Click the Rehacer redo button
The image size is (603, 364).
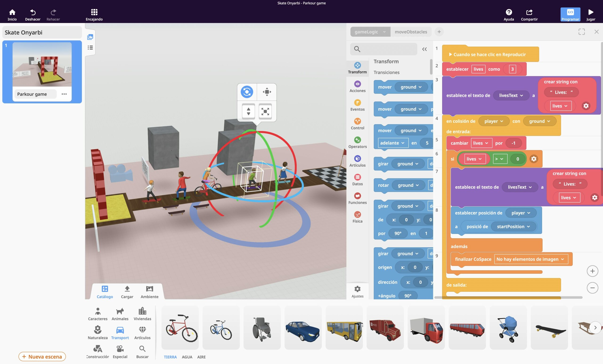click(53, 15)
